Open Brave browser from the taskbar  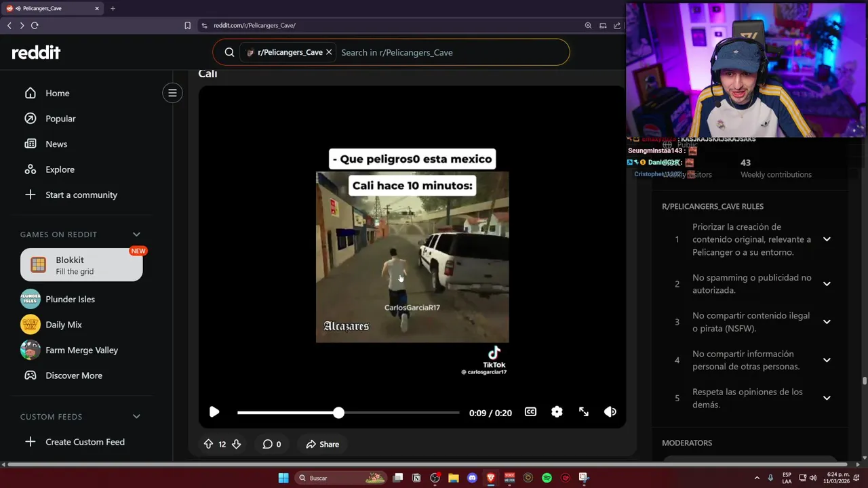point(491,478)
